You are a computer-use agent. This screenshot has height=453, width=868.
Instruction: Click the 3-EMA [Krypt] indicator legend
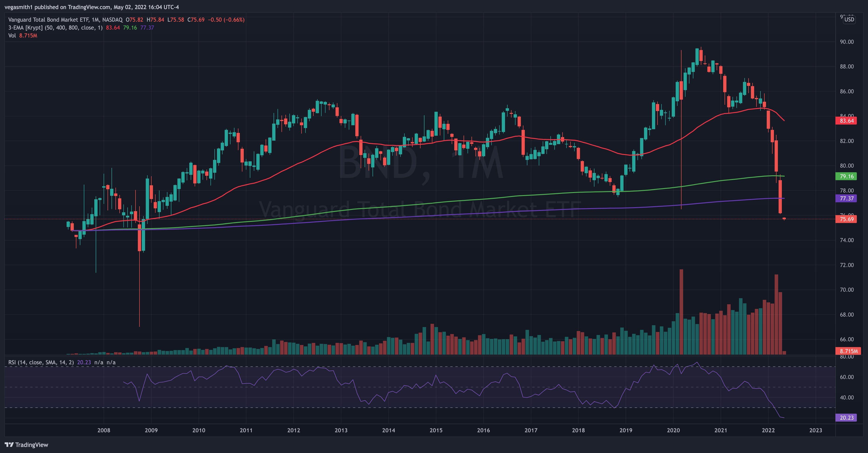[x=55, y=28]
